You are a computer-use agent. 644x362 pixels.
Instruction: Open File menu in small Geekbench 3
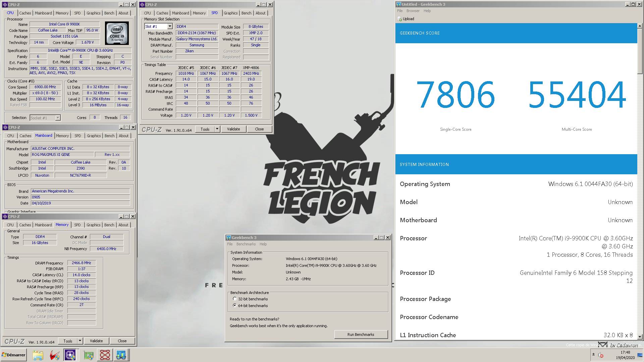click(230, 244)
